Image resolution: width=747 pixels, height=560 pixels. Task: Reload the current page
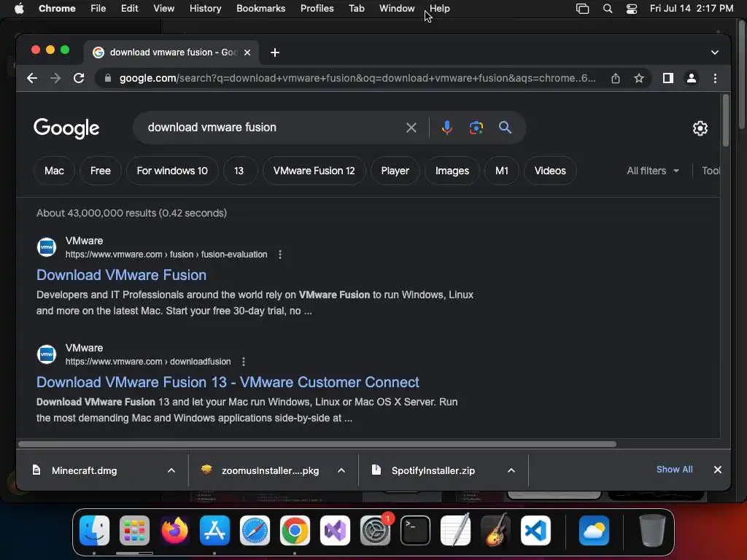pyautogui.click(x=79, y=78)
